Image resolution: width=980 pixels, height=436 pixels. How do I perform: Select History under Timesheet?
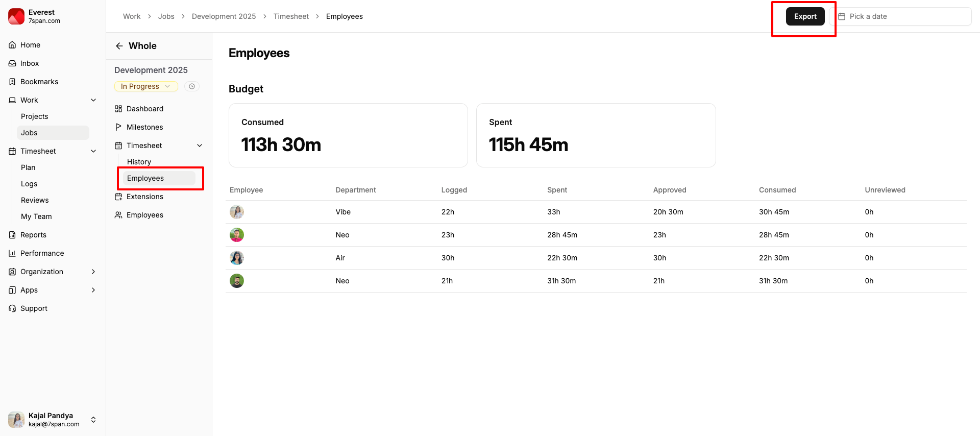(139, 162)
